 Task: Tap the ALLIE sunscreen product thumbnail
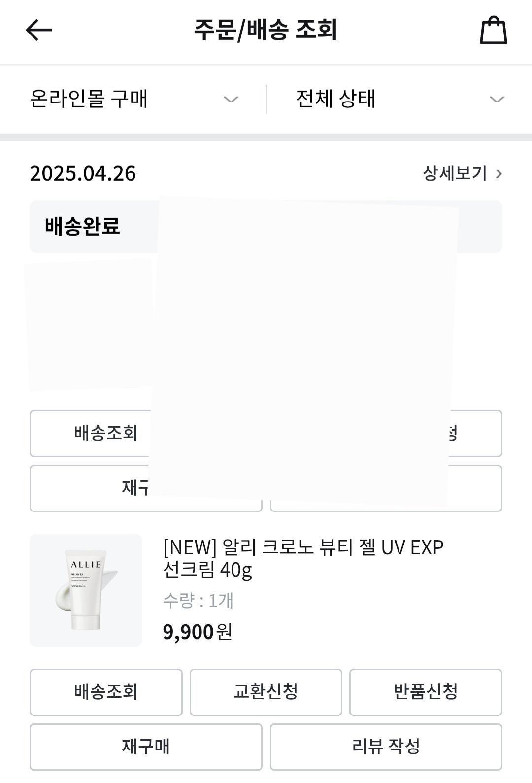click(86, 590)
